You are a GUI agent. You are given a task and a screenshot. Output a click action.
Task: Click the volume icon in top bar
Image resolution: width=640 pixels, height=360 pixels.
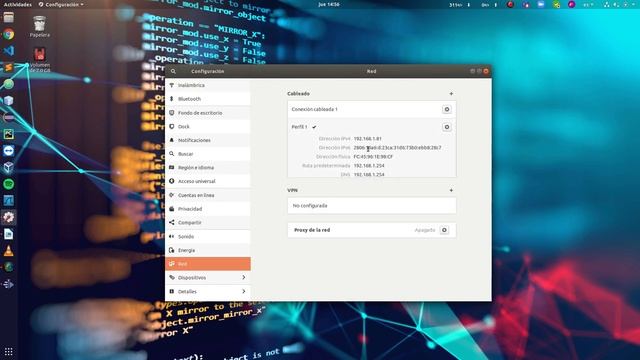click(616, 4)
